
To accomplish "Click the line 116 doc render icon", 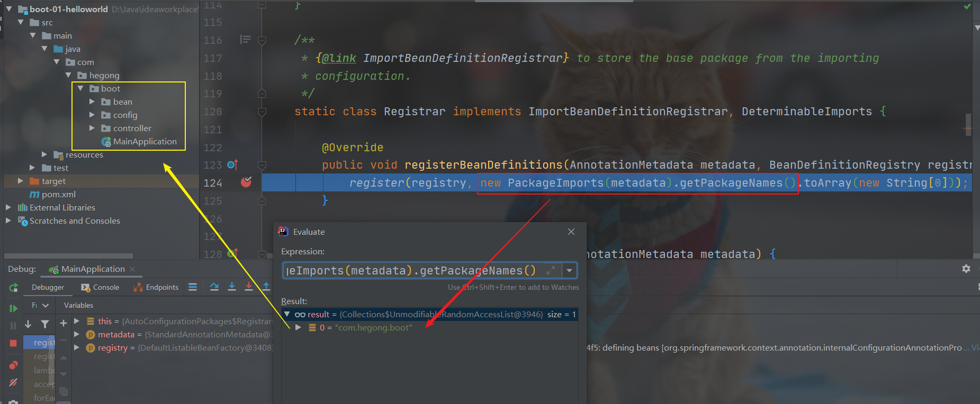I will click(245, 40).
